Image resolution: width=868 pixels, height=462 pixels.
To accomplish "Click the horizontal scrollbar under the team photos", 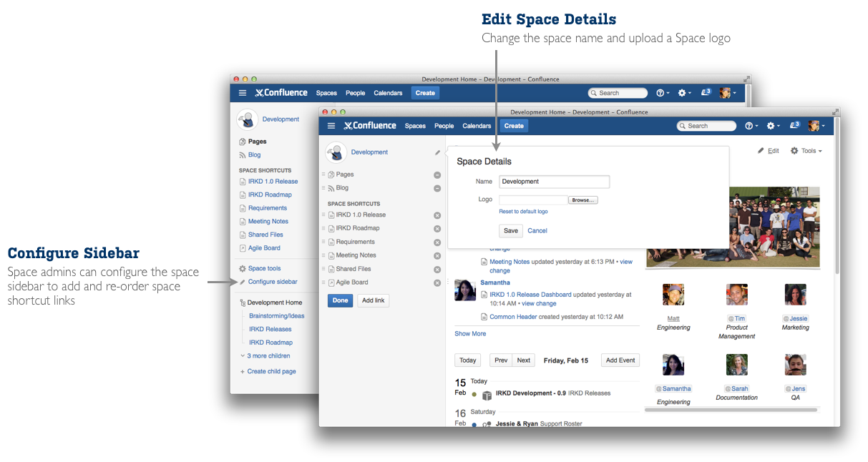I will point(731,411).
